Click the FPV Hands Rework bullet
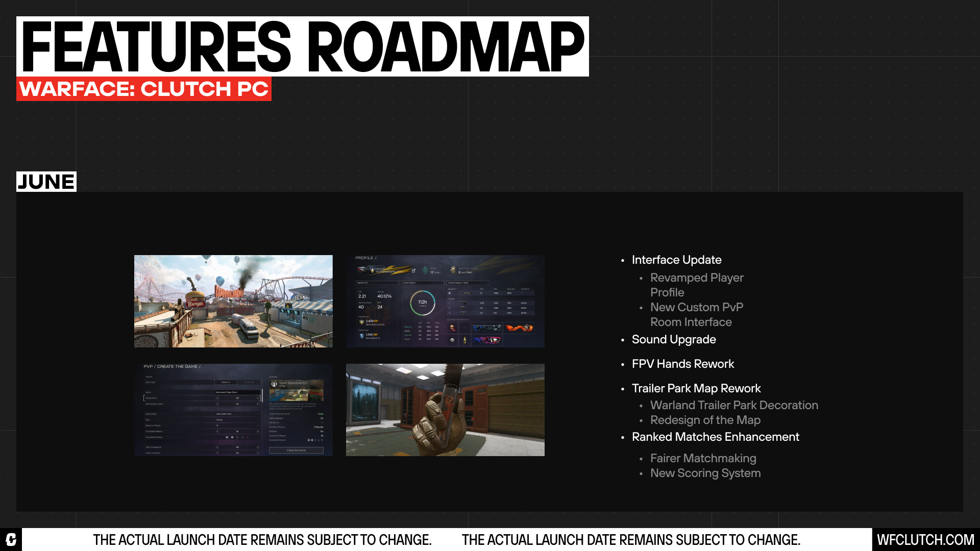 [x=683, y=364]
